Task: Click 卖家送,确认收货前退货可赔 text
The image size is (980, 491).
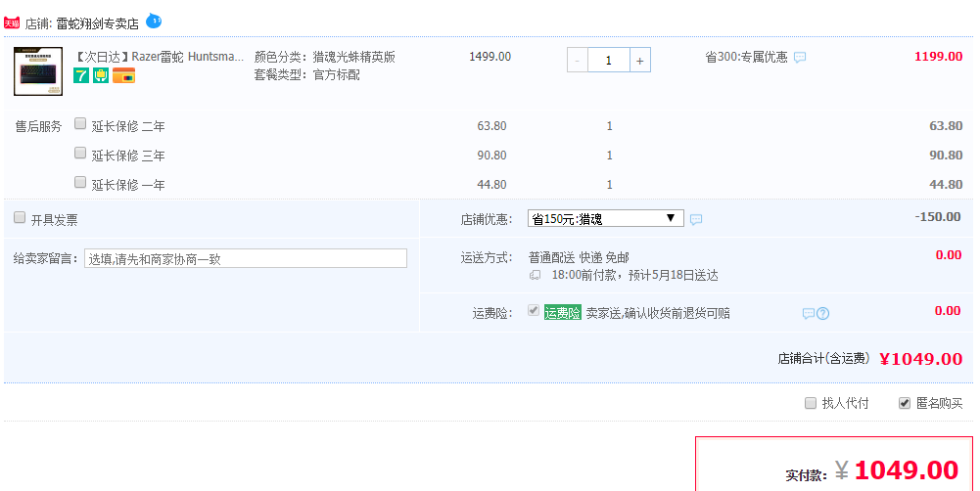Action: point(658,314)
